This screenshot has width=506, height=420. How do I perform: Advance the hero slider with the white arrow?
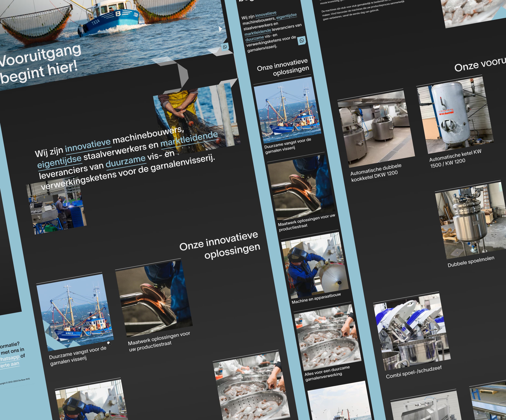(220, 29)
